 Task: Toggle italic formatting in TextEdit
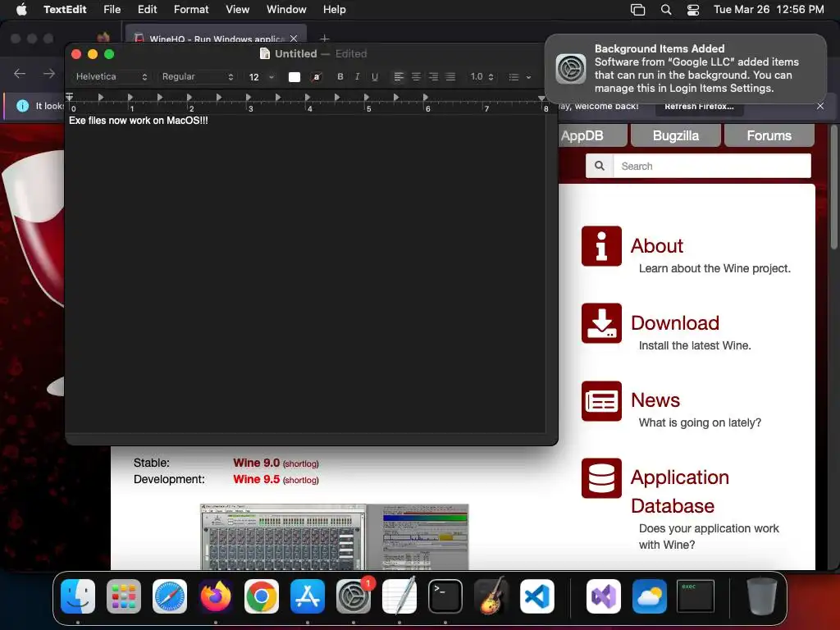(x=358, y=76)
